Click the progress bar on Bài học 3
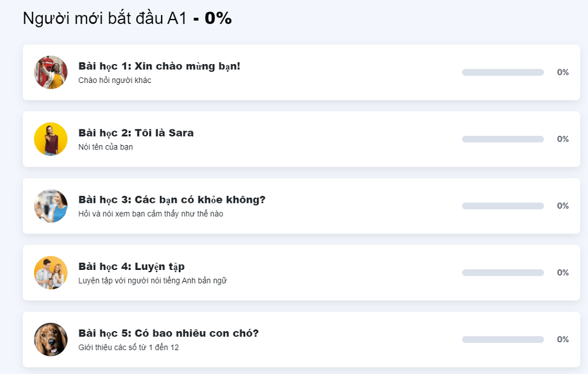Viewport: 588px width, 374px height. click(503, 206)
